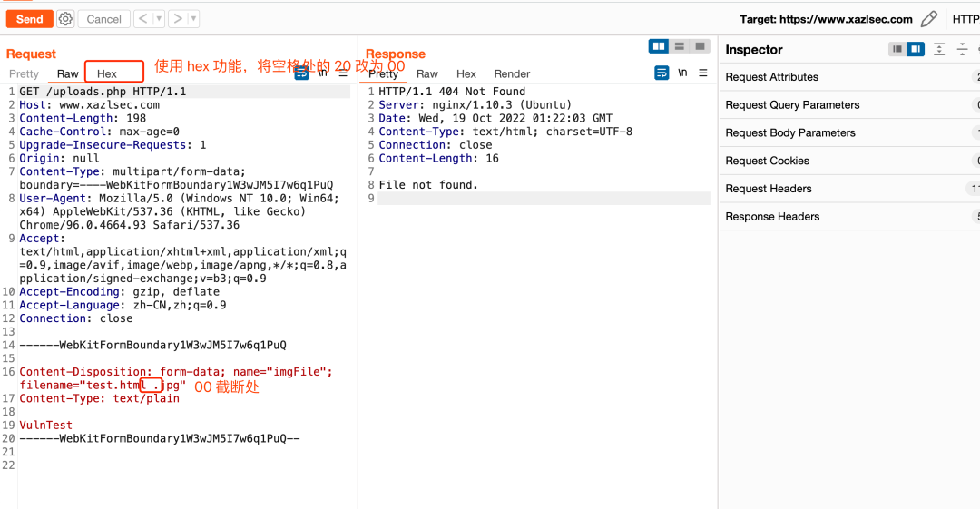Expand Request Query Parameters section

849,105
